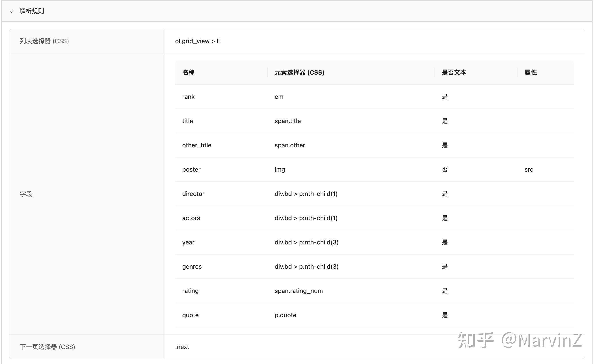Image resolution: width=597 pixels, height=364 pixels.
Task: Select the year field name
Action: (188, 242)
